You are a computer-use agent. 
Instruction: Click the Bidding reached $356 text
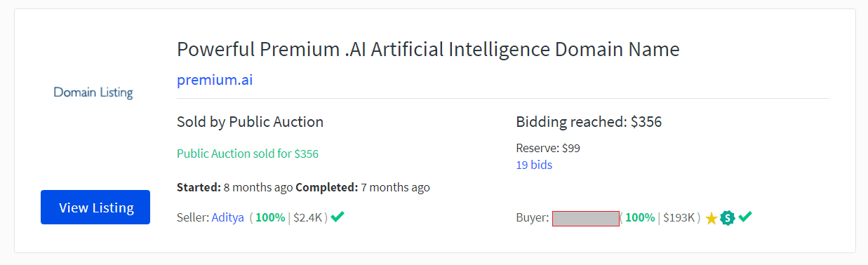coord(589,122)
